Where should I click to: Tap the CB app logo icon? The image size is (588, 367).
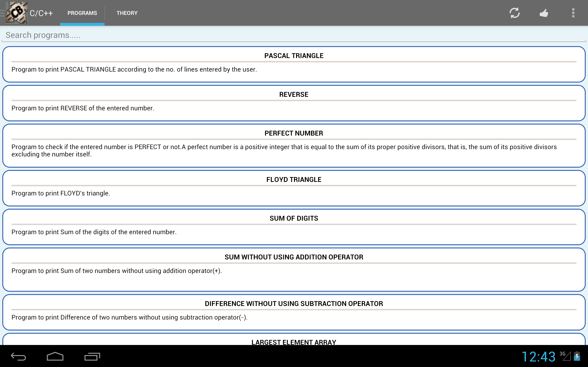pyautogui.click(x=17, y=13)
